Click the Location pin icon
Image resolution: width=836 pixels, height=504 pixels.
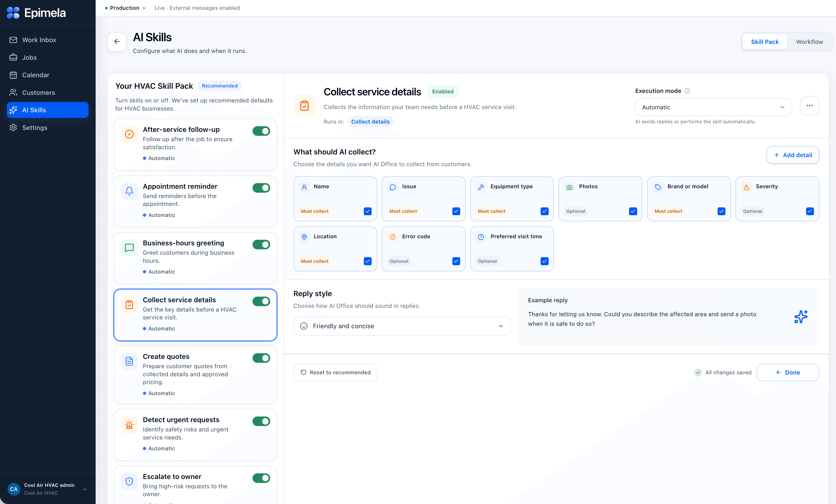pyautogui.click(x=304, y=237)
